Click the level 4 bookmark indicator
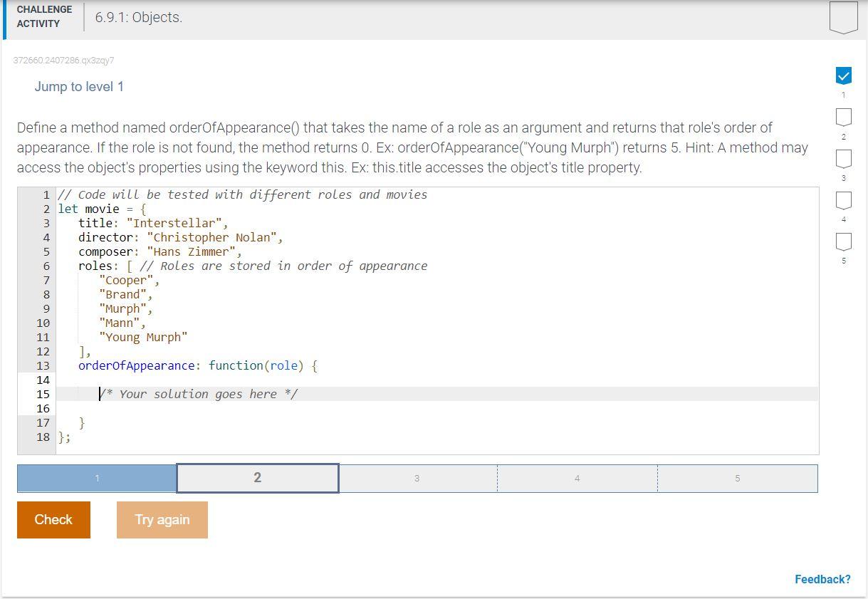Viewport: 868px width, 599px height. pos(843,201)
